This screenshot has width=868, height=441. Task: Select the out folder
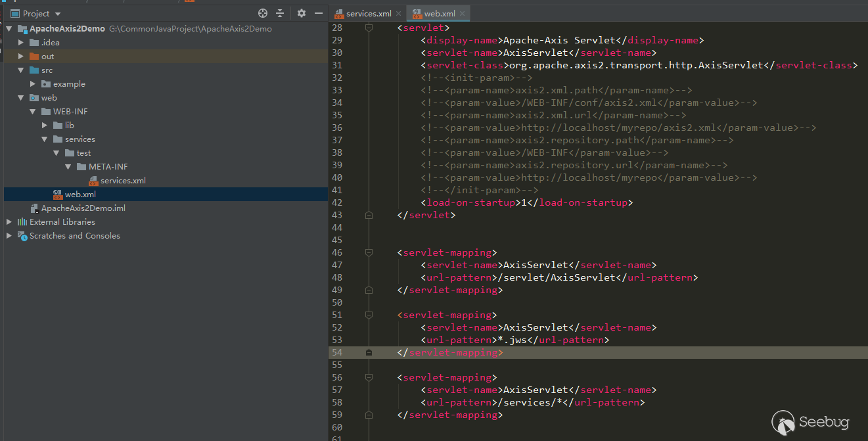click(47, 57)
